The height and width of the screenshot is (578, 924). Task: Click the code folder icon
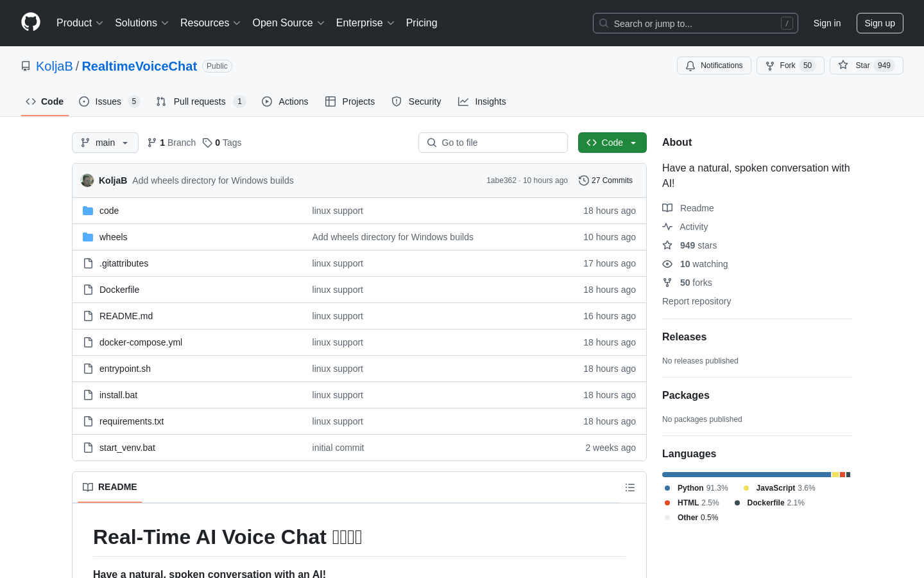tap(88, 211)
